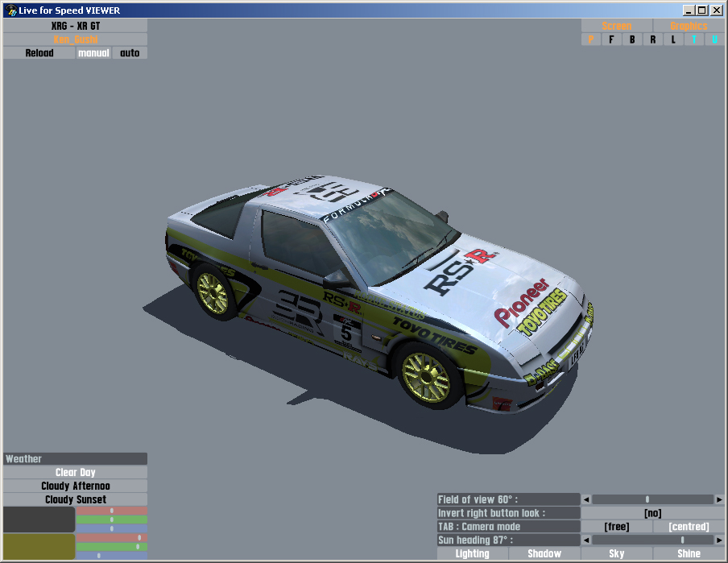Screen dimensions: 728x563
Task: Open the Shine settings tab
Action: (689, 553)
